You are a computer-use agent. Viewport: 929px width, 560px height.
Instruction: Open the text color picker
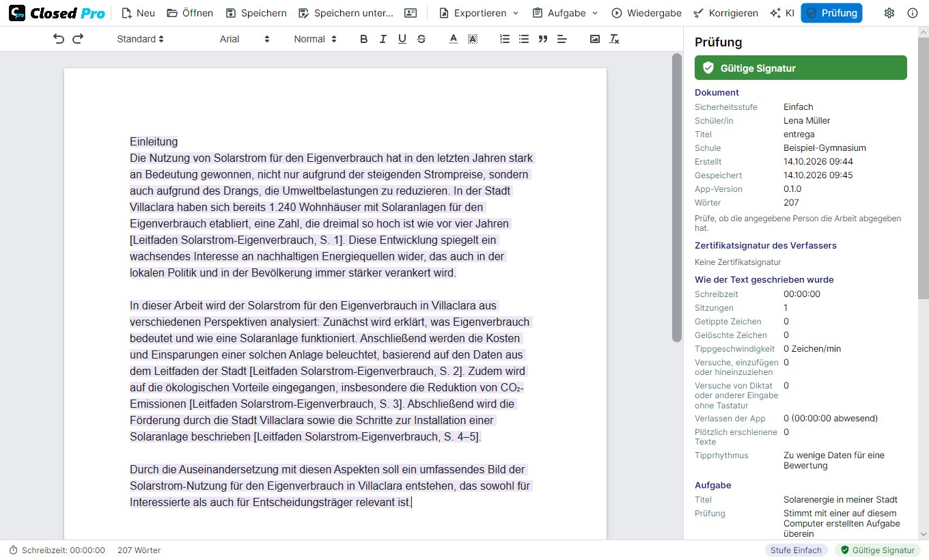[x=453, y=39]
